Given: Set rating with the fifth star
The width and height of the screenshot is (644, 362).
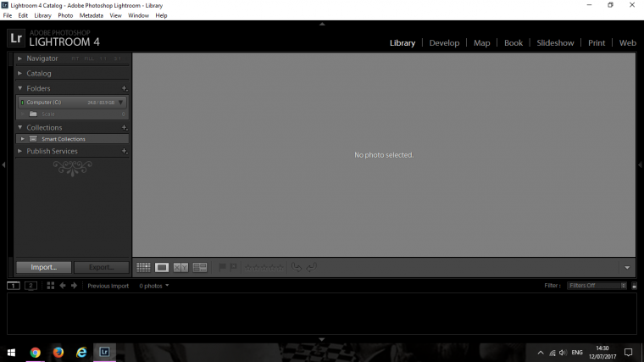Looking at the screenshot, I should 280,268.
